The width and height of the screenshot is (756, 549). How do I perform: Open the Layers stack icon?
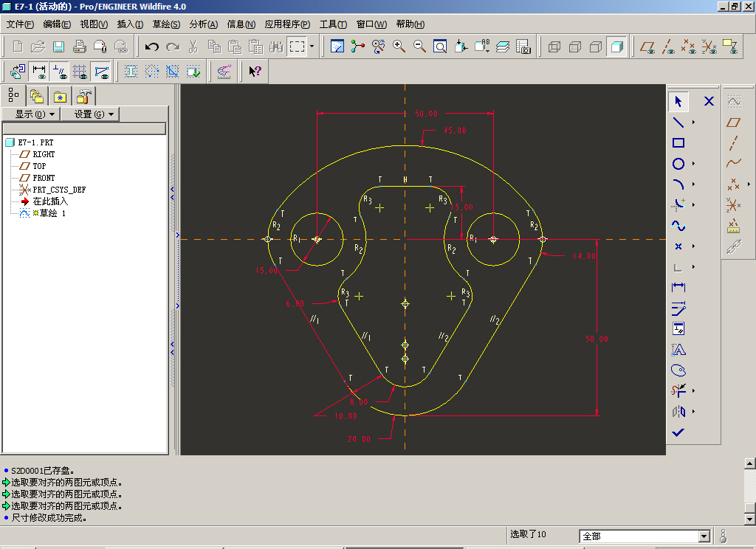point(502,46)
